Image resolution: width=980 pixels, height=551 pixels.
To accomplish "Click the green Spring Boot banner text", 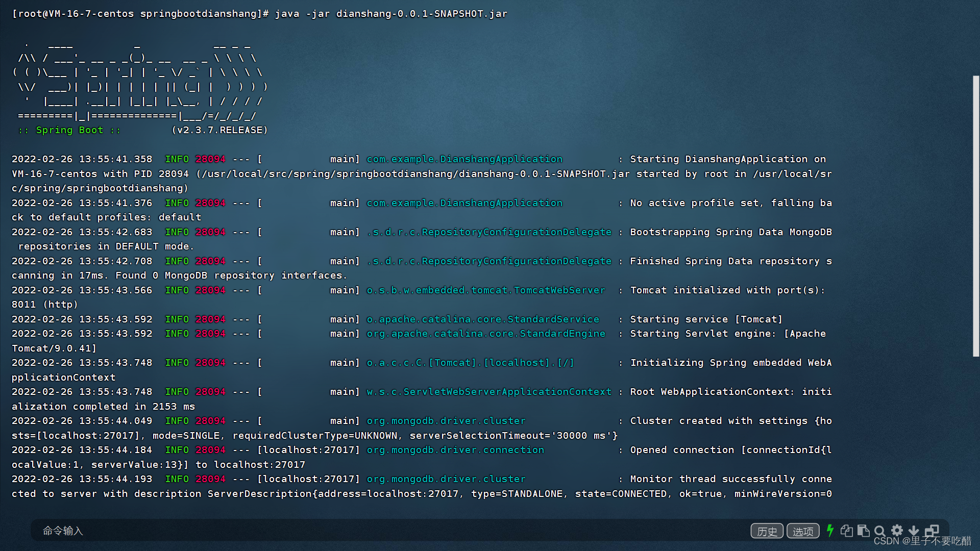I will pos(69,130).
